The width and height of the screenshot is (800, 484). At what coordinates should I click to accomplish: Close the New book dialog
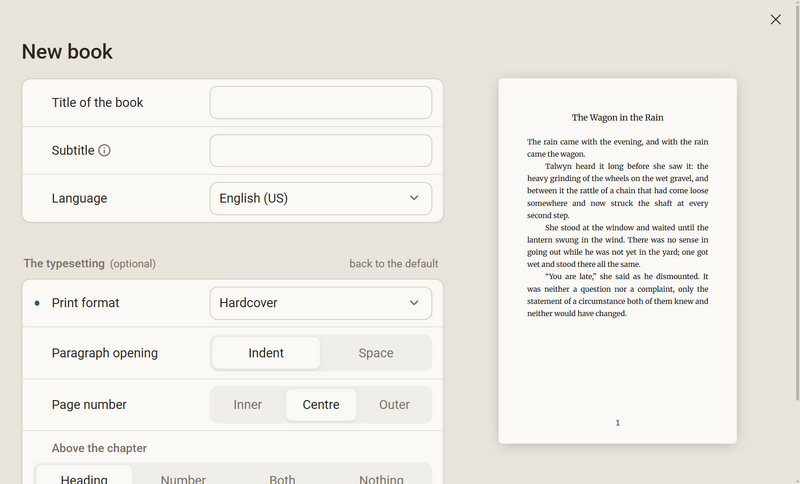pos(776,19)
